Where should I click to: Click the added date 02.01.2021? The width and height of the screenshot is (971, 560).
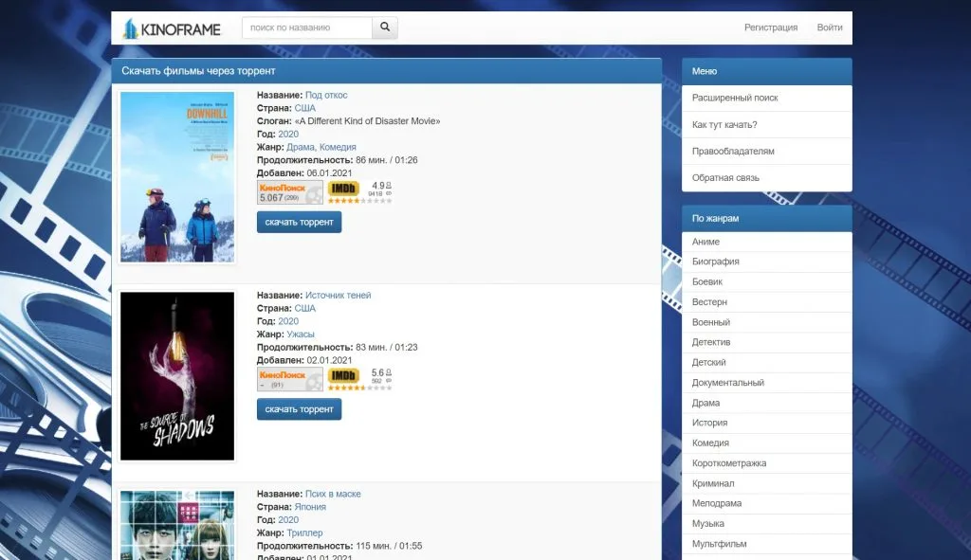[329, 360]
